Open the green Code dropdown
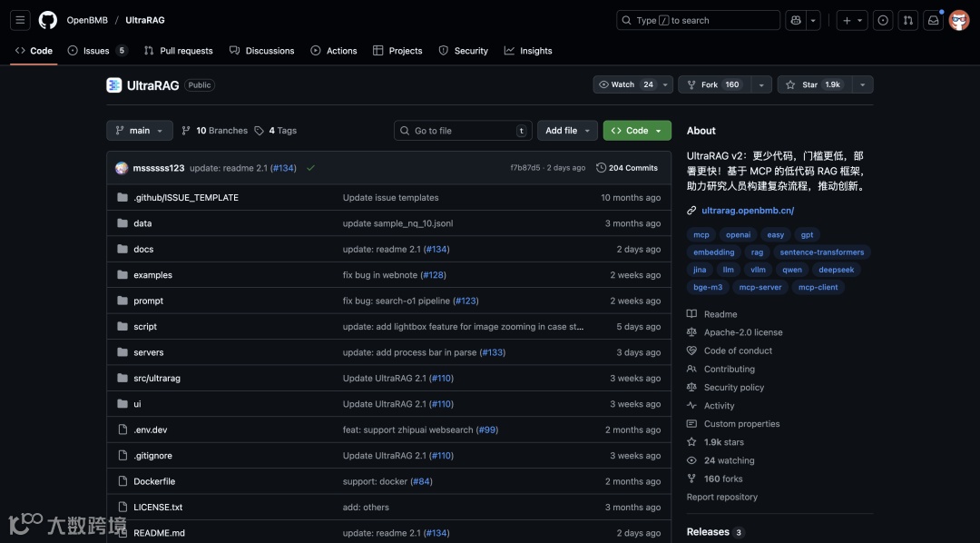This screenshot has width=980, height=543. pyautogui.click(x=637, y=130)
